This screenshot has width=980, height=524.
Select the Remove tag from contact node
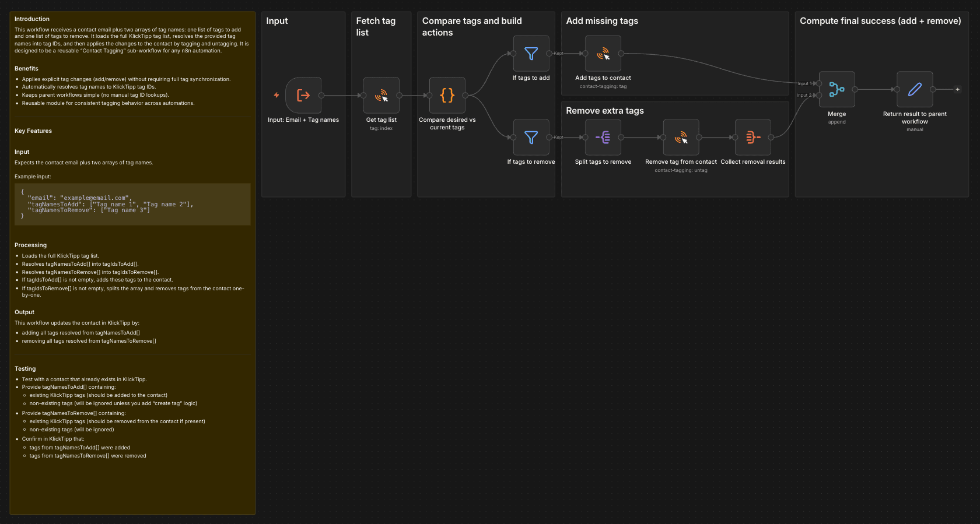pos(681,138)
